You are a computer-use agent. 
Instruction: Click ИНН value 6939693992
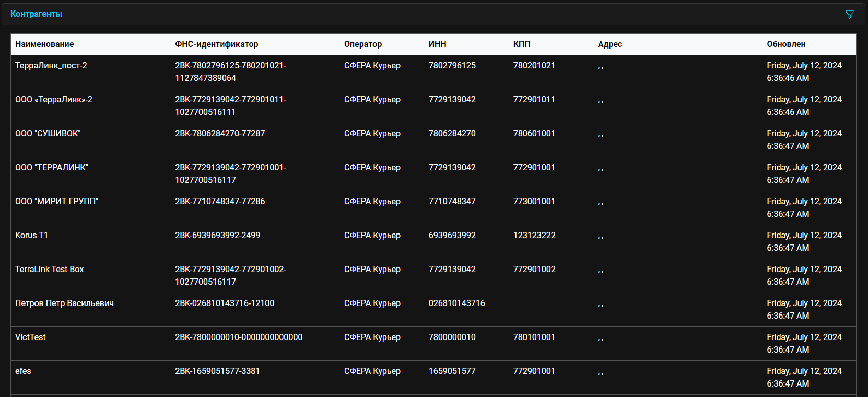[x=452, y=236]
